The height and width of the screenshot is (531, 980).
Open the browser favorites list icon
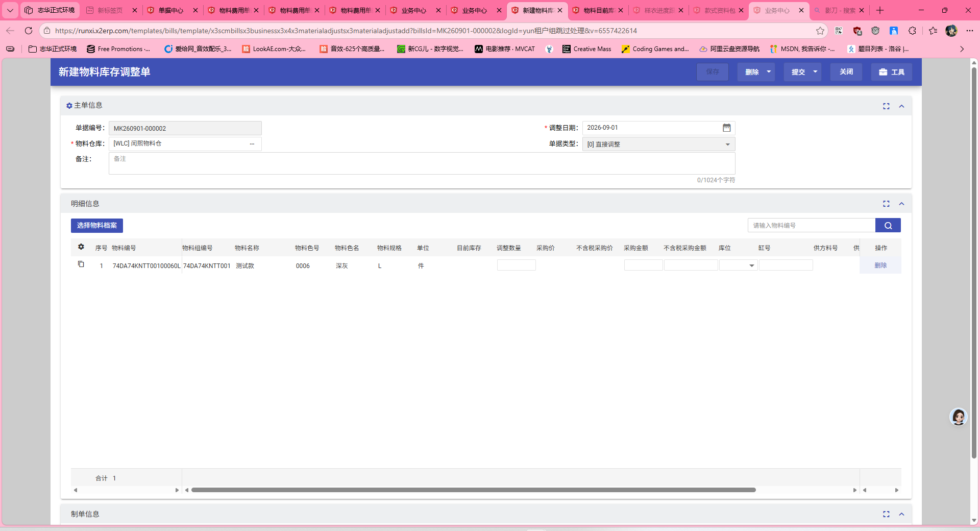pyautogui.click(x=933, y=31)
